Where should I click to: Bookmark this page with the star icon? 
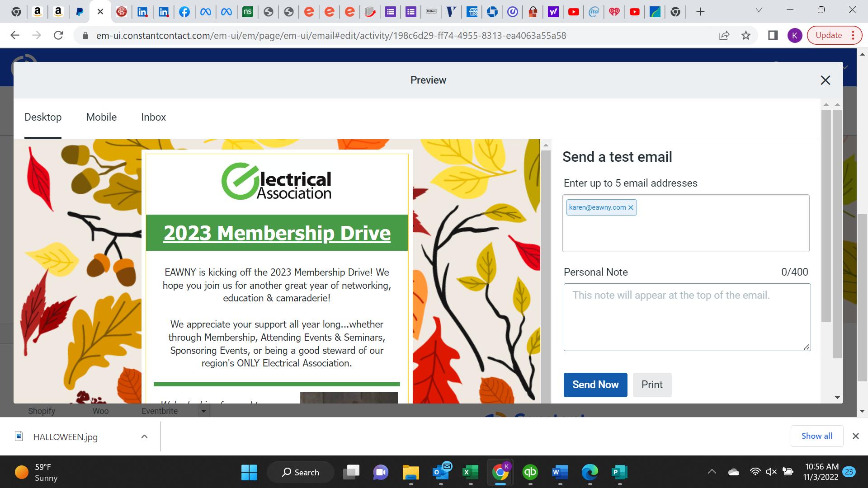click(746, 35)
